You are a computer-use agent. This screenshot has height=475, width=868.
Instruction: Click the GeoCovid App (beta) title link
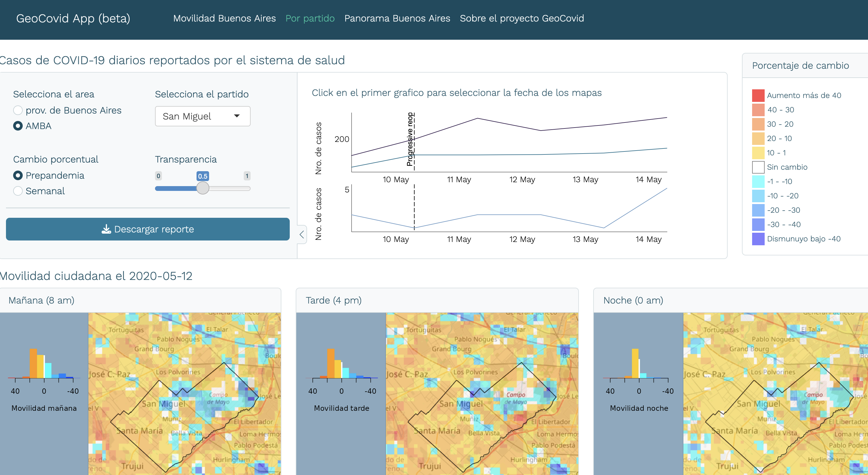click(x=73, y=18)
